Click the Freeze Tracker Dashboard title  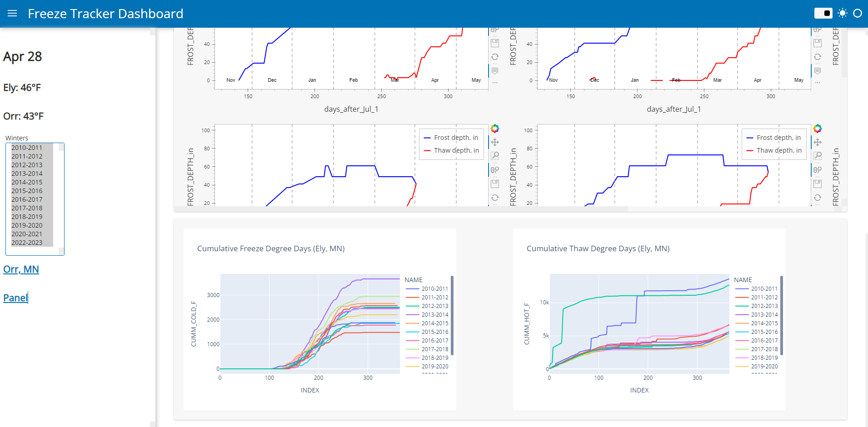coord(105,14)
